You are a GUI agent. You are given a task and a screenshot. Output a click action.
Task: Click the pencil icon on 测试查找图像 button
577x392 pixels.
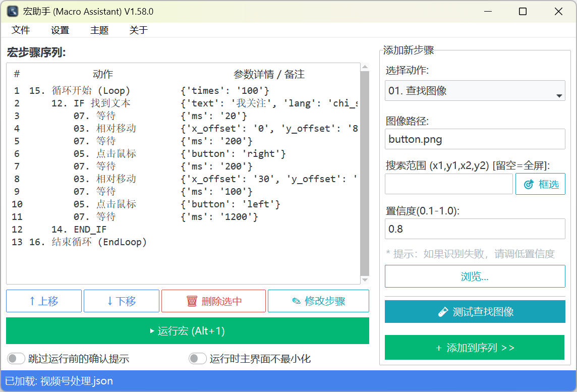(x=444, y=312)
